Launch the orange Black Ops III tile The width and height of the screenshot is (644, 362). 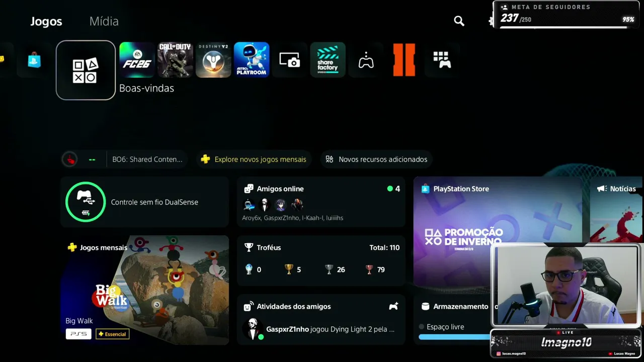(404, 60)
